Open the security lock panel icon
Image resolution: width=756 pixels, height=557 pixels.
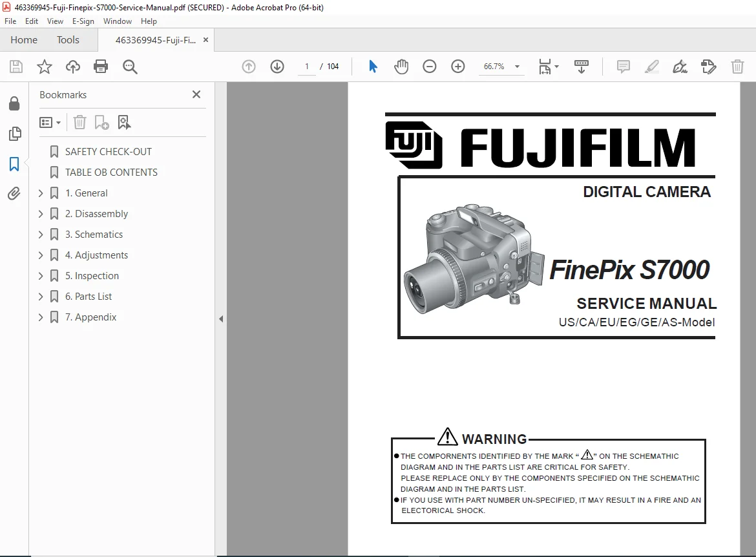click(x=14, y=103)
